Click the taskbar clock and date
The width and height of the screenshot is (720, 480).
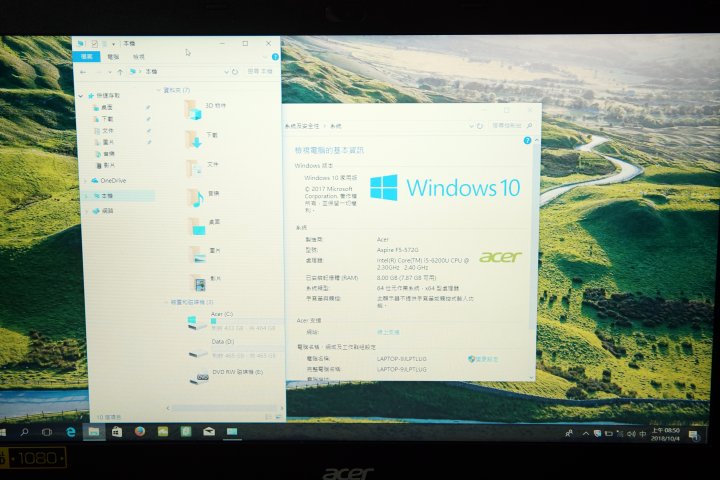click(x=665, y=435)
